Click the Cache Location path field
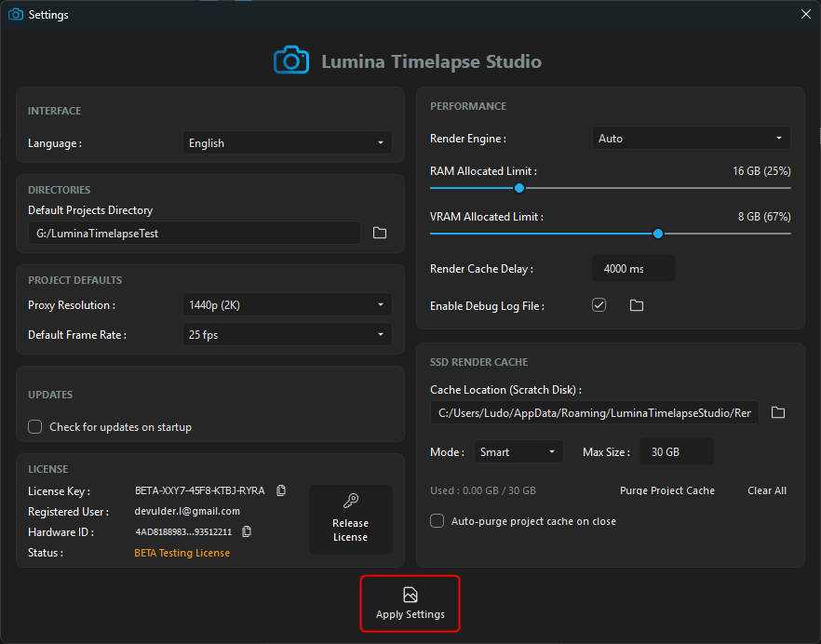The image size is (821, 644). pyautogui.click(x=594, y=412)
